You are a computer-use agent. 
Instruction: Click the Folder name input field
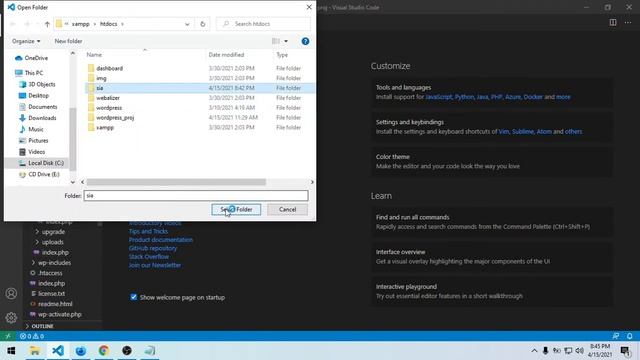pos(196,196)
